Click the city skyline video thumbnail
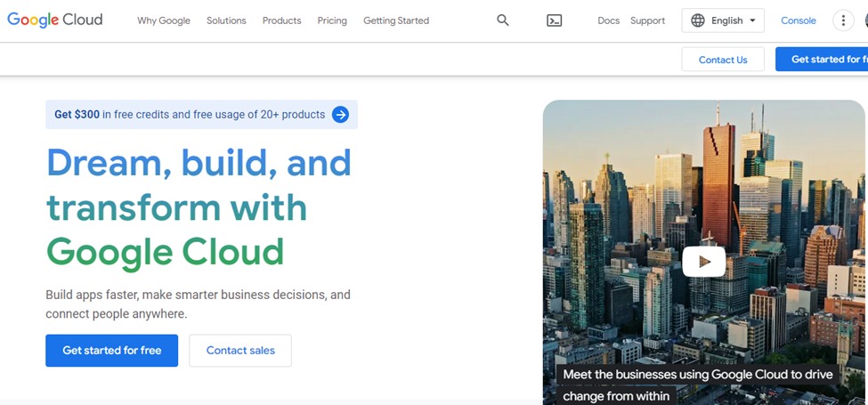The height and width of the screenshot is (405, 868). (703, 252)
